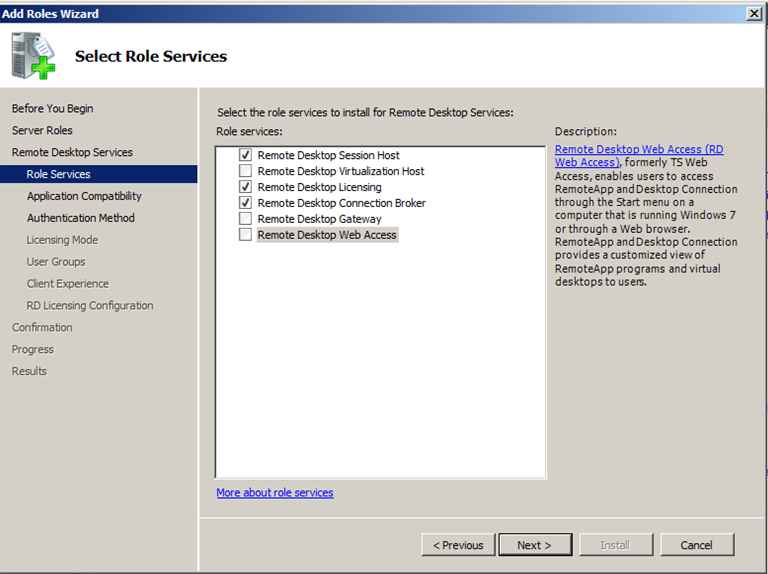Click the RD Licensing Configuration step
Screen dimensions: 768x574
tap(90, 306)
